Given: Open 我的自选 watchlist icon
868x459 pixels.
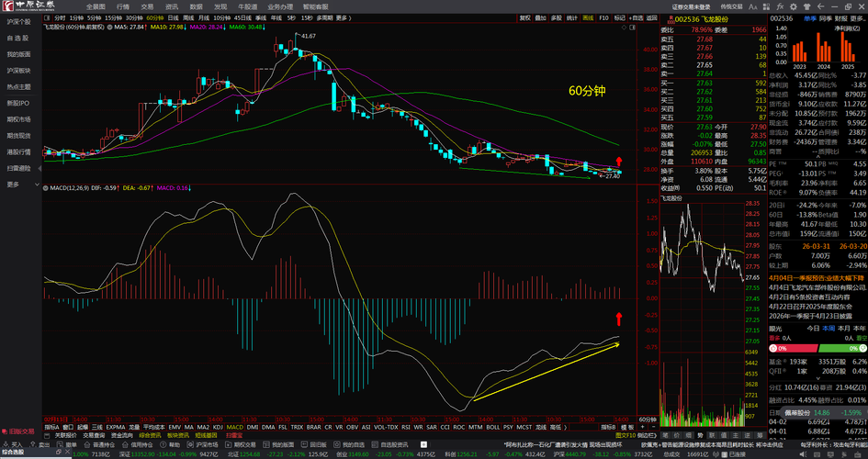Looking at the screenshot, I should point(336,444).
